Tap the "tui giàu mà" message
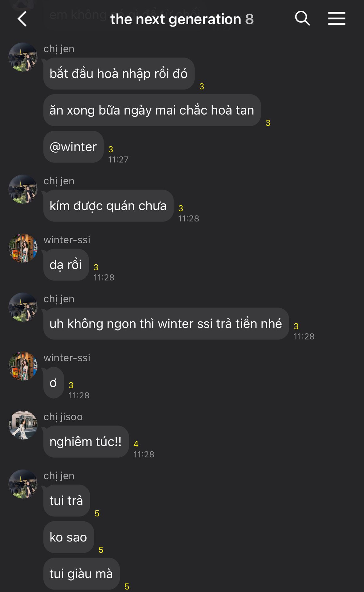This screenshot has width=364, height=592. pyautogui.click(x=81, y=573)
